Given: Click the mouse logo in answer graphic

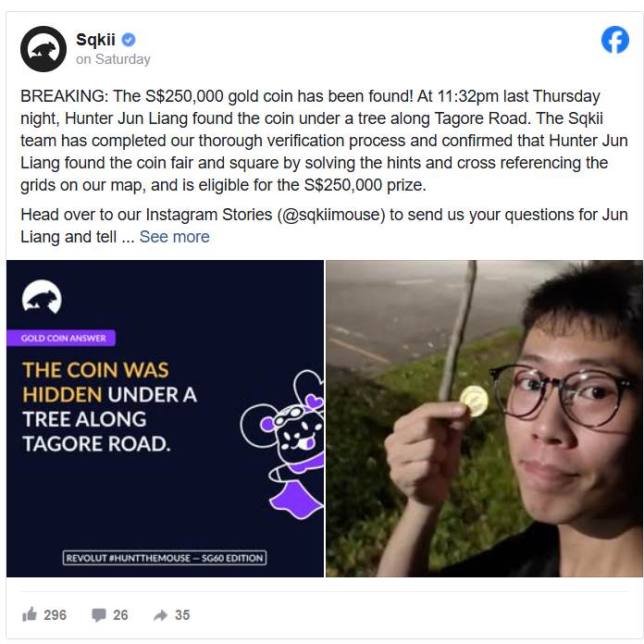Looking at the screenshot, I should click(42, 297).
